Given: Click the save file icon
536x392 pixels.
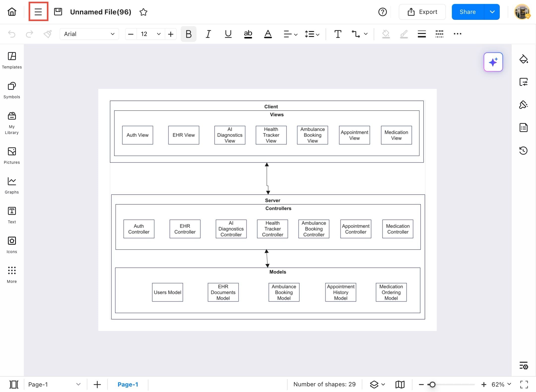Looking at the screenshot, I should click(58, 12).
